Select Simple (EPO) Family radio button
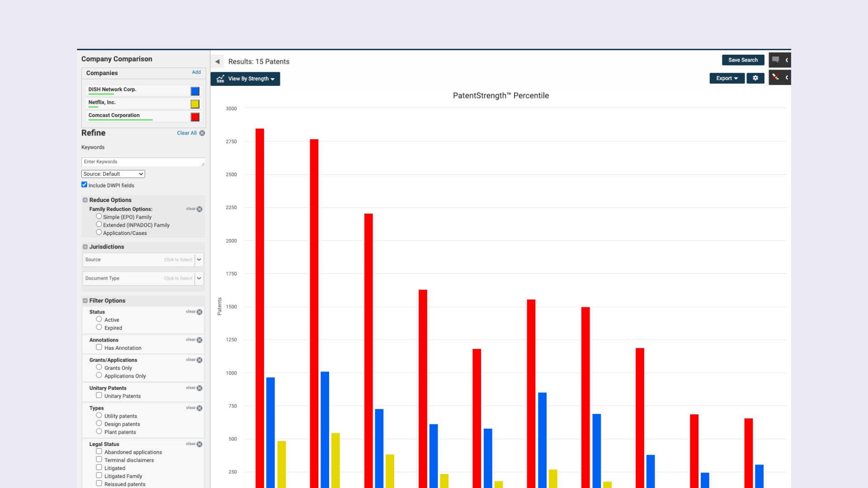This screenshot has width=868, height=488. point(99,216)
